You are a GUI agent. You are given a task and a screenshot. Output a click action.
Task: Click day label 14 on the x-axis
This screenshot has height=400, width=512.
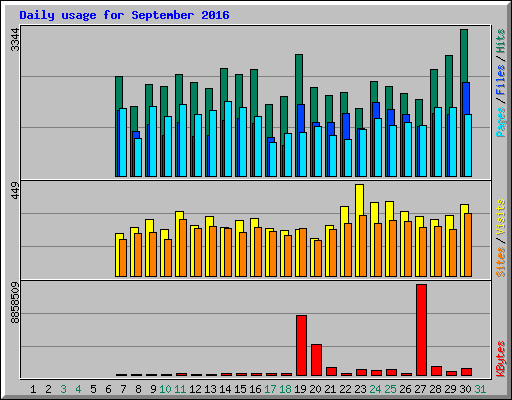225,389
